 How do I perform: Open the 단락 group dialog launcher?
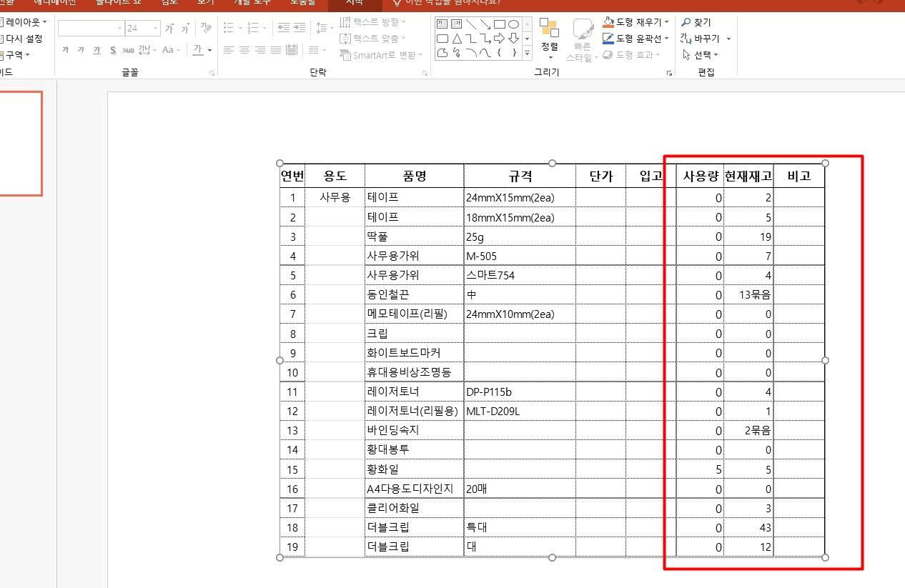pyautogui.click(x=425, y=73)
